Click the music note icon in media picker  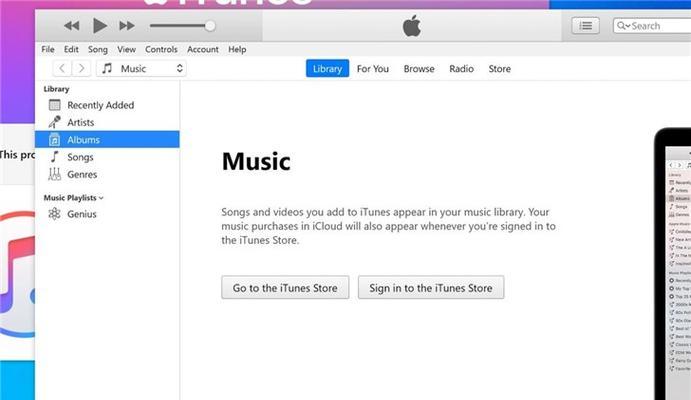coord(107,68)
